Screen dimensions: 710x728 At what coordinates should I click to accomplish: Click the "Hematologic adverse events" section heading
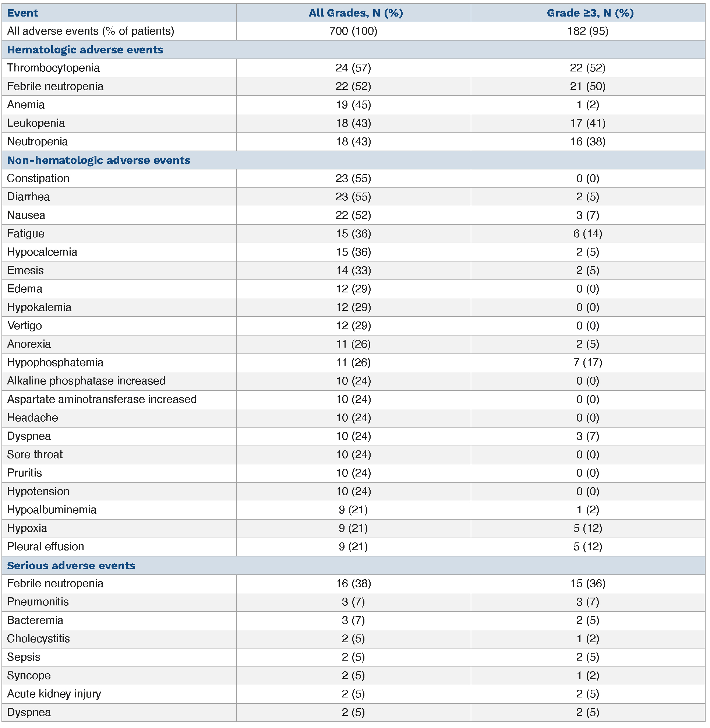point(85,50)
